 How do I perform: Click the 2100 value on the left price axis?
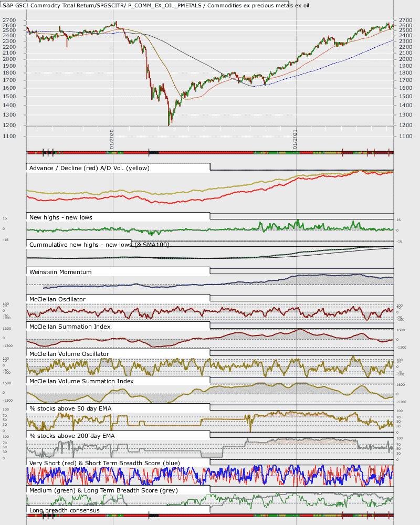(9, 53)
